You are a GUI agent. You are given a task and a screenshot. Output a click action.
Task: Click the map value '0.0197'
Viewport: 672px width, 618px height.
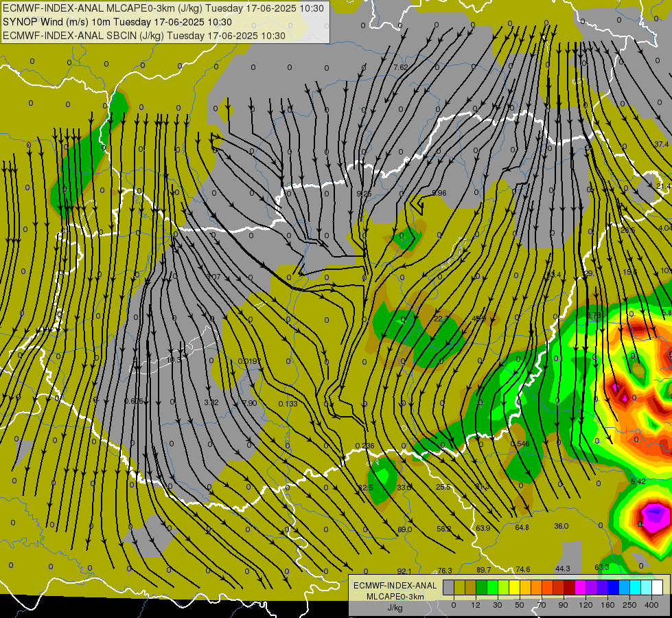coord(249,361)
